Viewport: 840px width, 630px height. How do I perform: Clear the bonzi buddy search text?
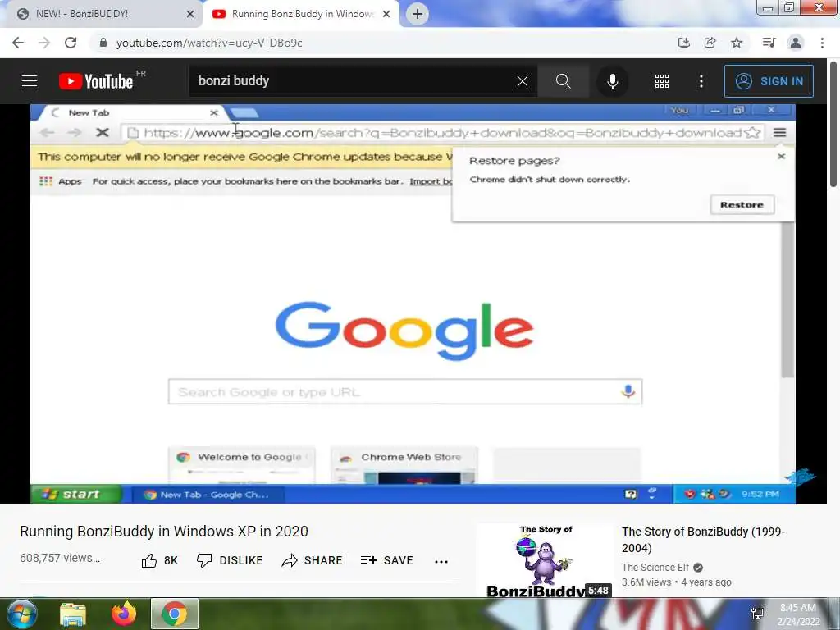click(523, 81)
